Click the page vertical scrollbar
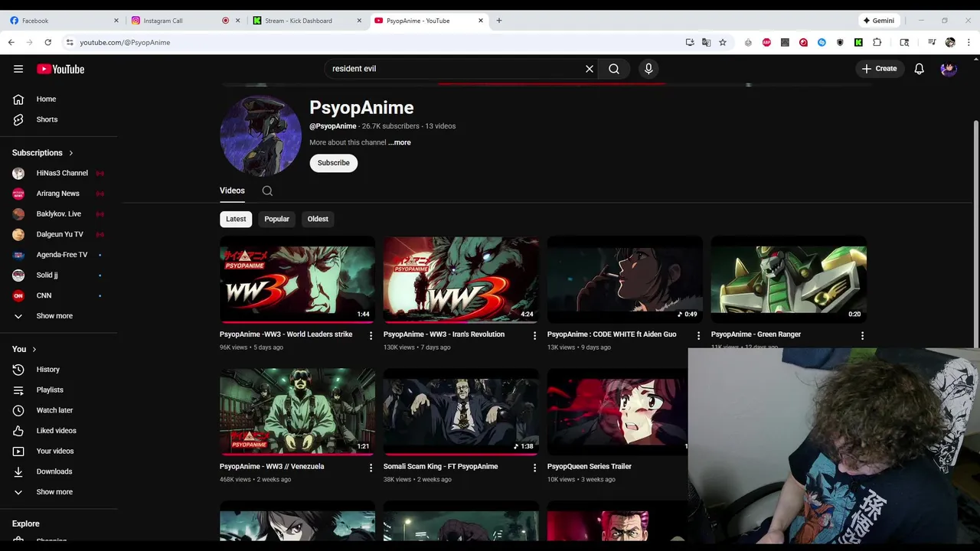 (x=975, y=233)
